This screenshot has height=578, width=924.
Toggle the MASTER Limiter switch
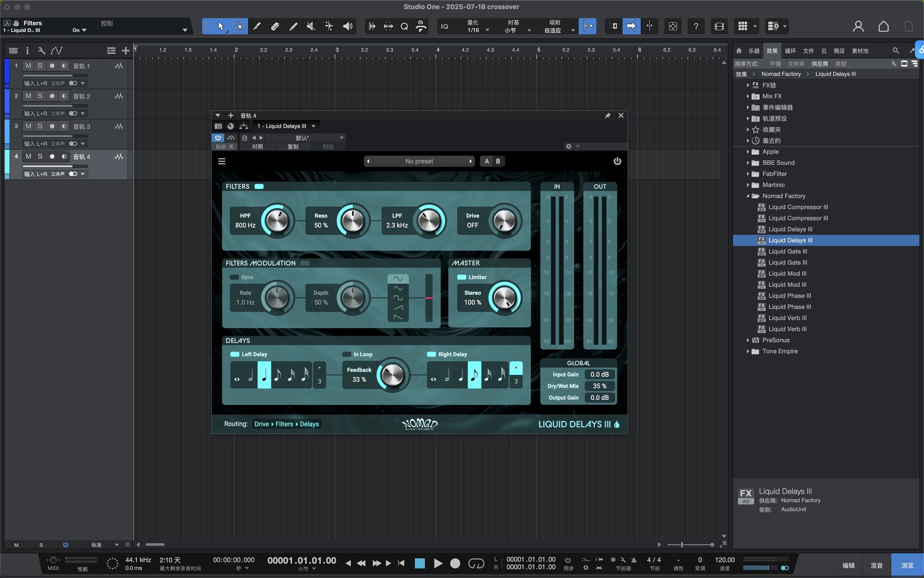(462, 277)
